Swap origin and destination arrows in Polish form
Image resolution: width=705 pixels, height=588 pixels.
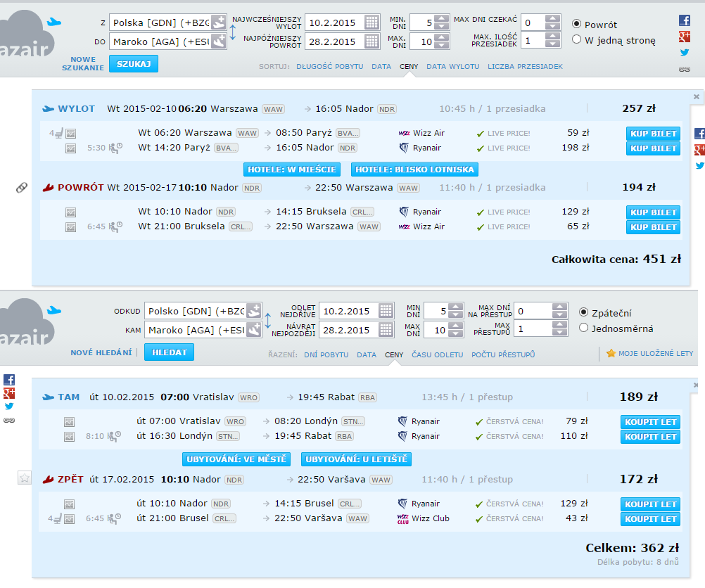[x=232, y=32]
